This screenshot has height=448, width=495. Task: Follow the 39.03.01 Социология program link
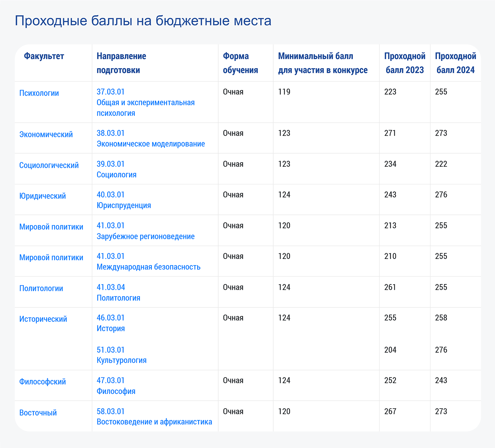click(x=117, y=170)
